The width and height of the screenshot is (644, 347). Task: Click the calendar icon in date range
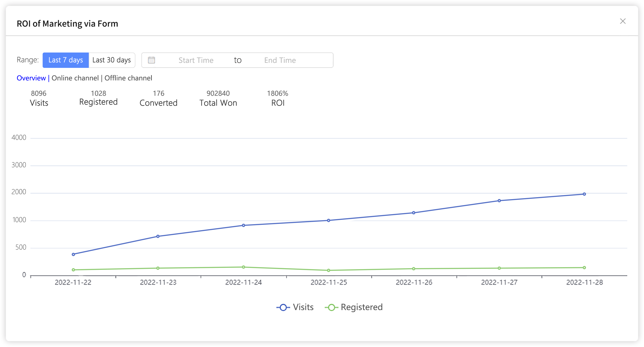point(152,60)
